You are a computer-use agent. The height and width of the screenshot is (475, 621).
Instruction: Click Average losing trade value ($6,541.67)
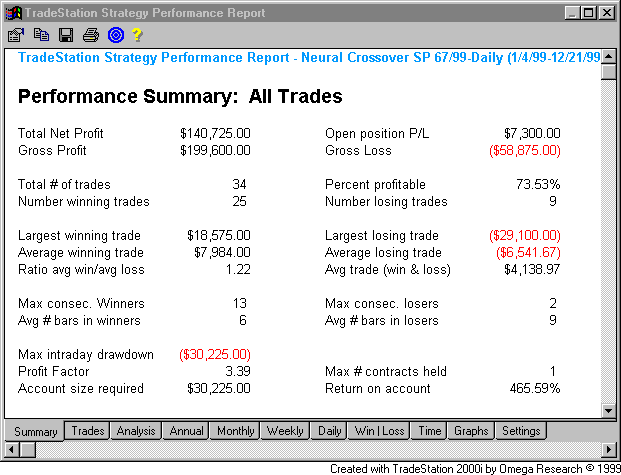tap(528, 253)
